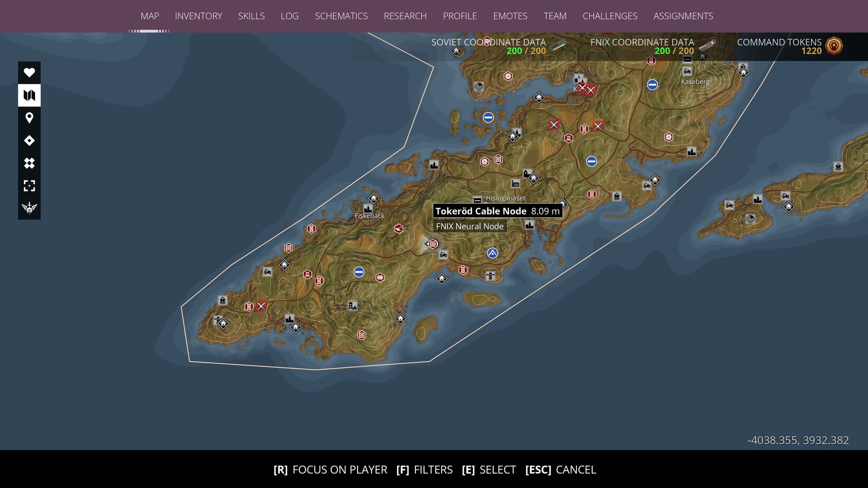Open the ASSIGNMENTS tab
Image resolution: width=868 pixels, height=488 pixels.
pos(683,16)
